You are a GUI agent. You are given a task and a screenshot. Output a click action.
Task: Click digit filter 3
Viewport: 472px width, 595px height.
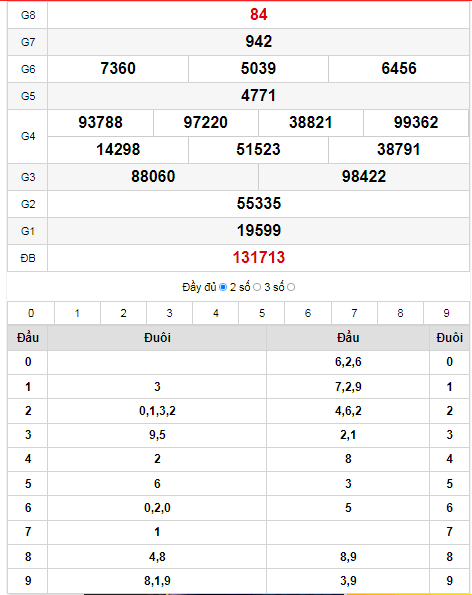pos(170,313)
